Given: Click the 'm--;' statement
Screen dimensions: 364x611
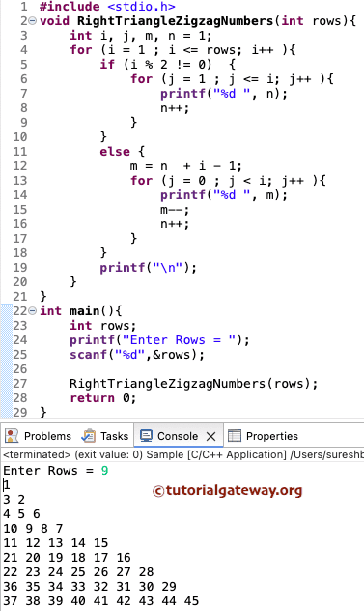Looking at the screenshot, I should click(x=175, y=210).
